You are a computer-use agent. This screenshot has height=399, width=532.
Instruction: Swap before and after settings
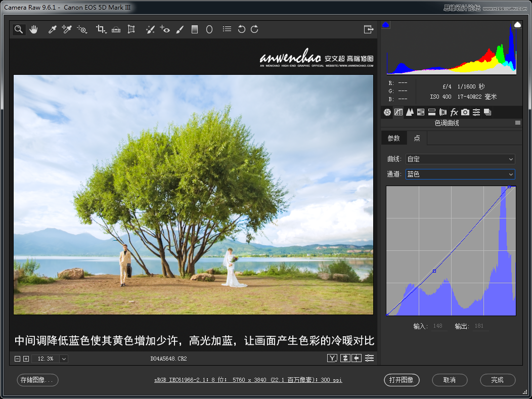pos(345,358)
